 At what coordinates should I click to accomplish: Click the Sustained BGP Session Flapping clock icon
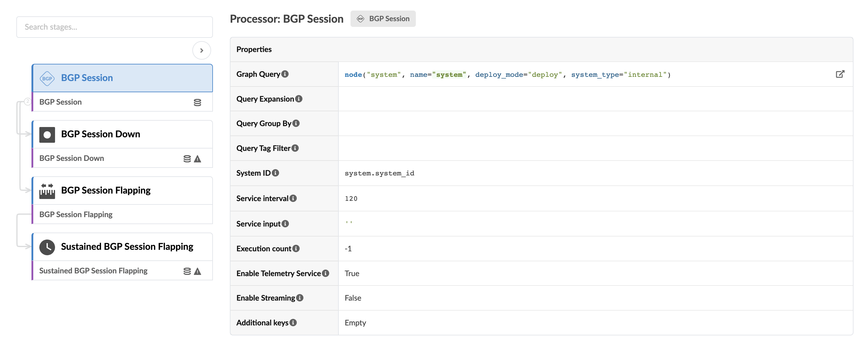click(47, 247)
